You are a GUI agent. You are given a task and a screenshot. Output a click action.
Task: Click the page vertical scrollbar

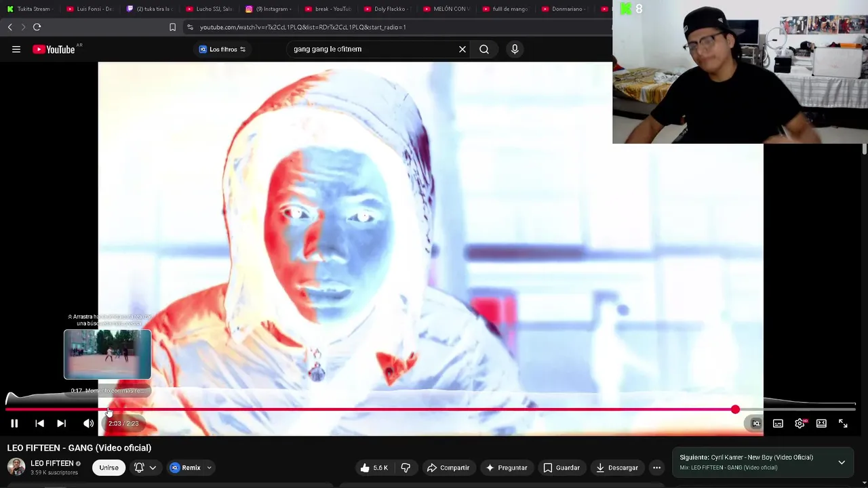tap(865, 150)
